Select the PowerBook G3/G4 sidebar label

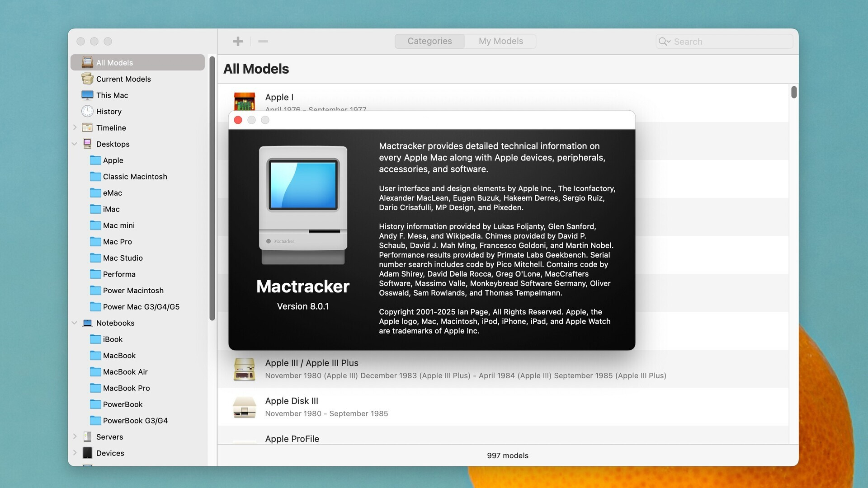pos(136,420)
